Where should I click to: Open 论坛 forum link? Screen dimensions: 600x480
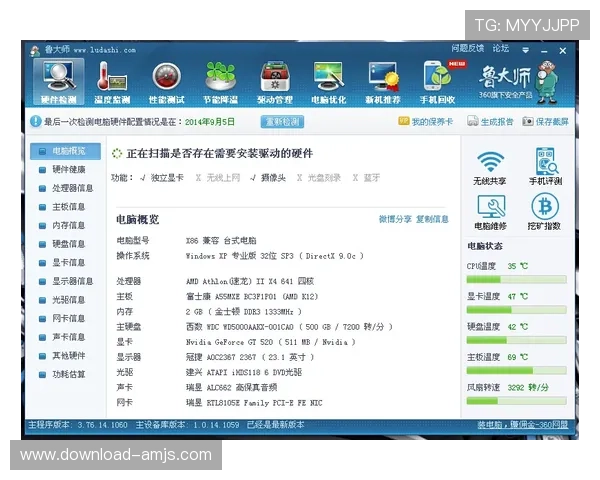501,48
